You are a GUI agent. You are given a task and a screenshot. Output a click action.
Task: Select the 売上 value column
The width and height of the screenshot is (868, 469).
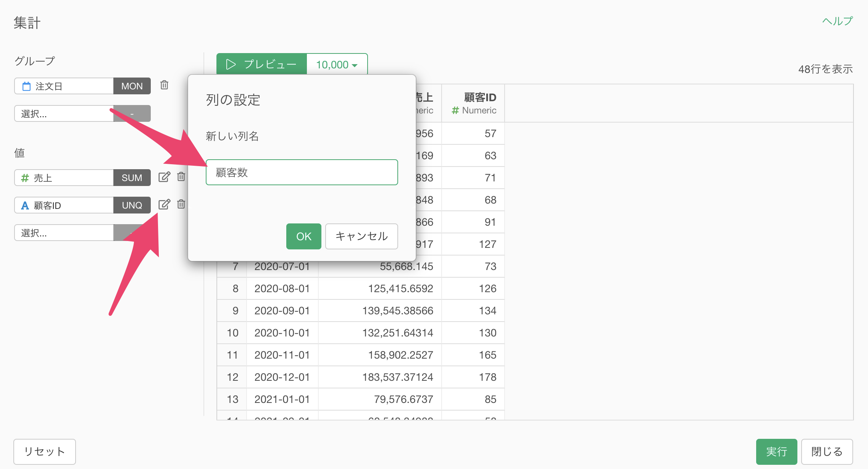click(64, 178)
